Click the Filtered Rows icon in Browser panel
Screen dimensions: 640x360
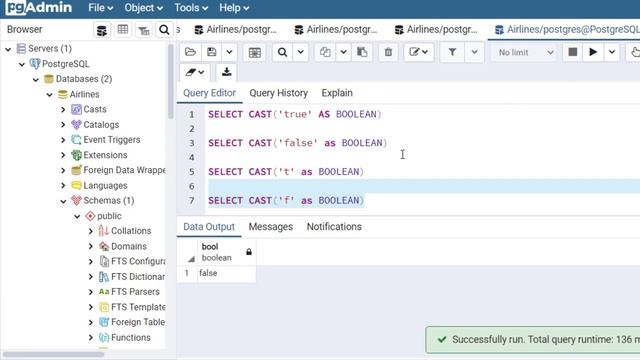click(144, 30)
